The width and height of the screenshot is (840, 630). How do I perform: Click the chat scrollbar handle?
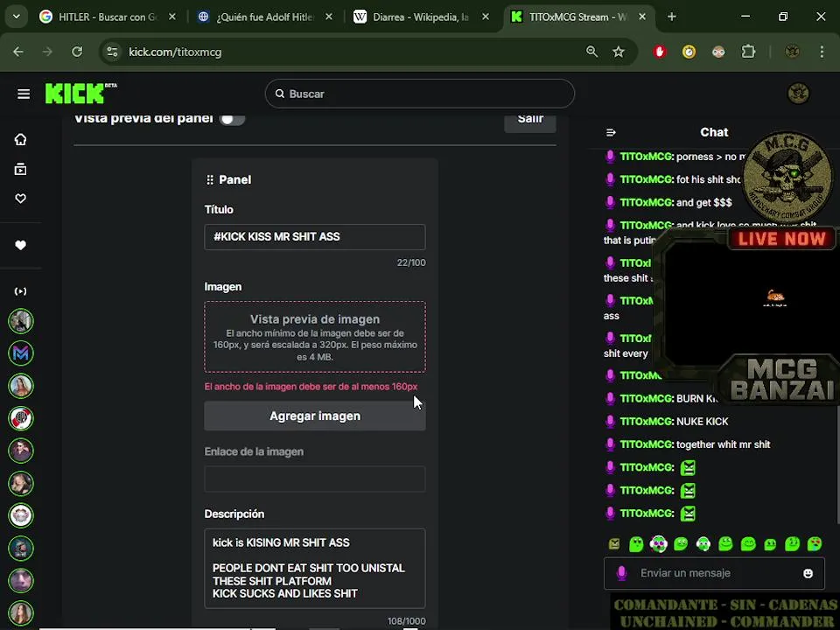[x=838, y=464]
